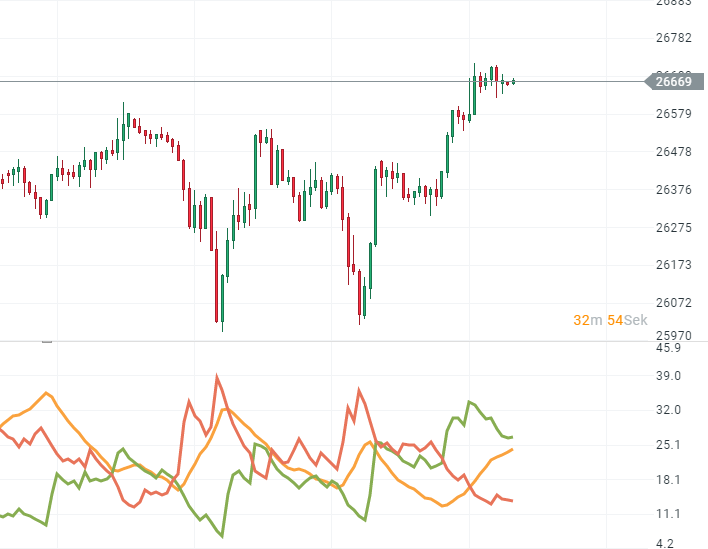The image size is (708, 549).
Task: Click the 26275 price axis label
Action: pos(673,228)
